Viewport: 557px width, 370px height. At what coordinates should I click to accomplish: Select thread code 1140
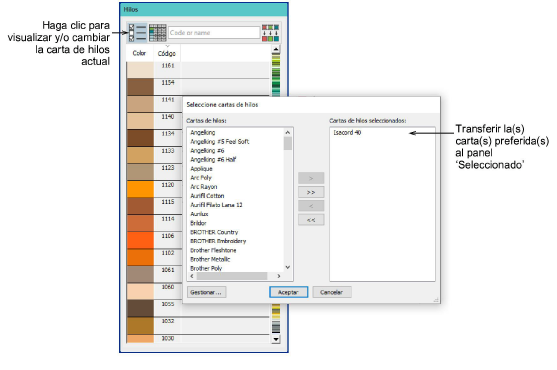[168, 117]
